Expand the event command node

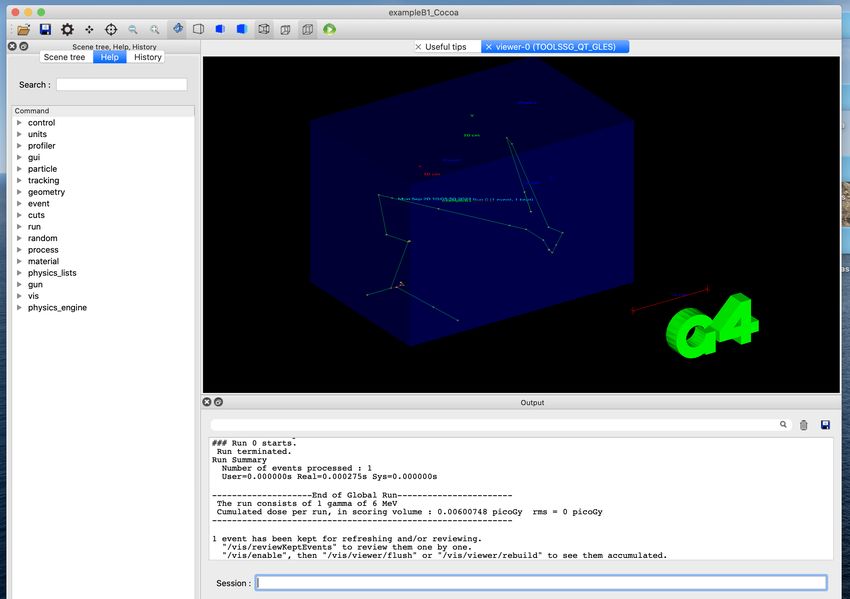19,203
